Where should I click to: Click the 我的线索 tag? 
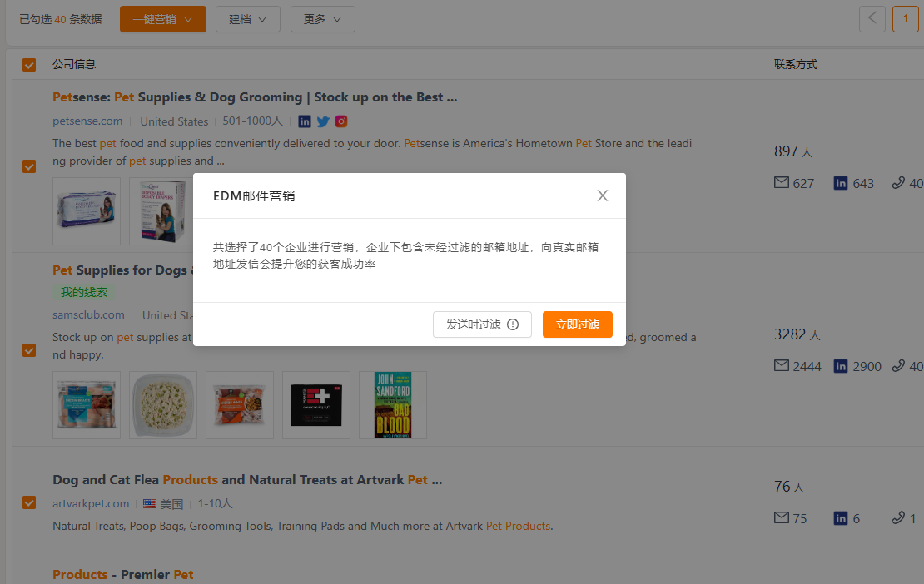pos(84,292)
